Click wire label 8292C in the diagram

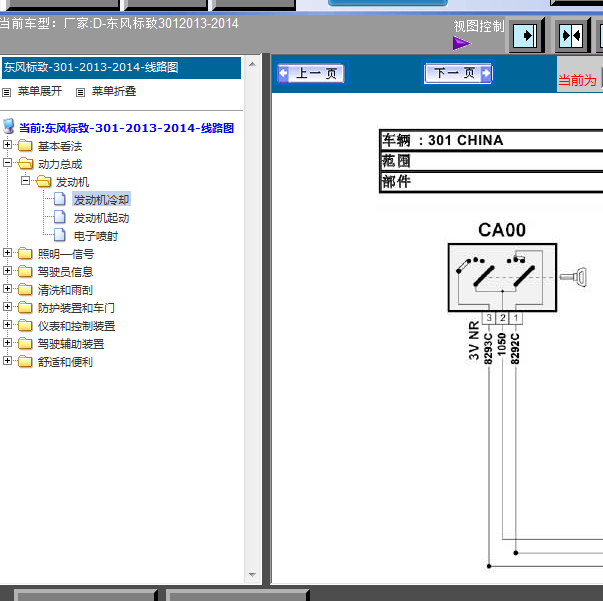515,348
